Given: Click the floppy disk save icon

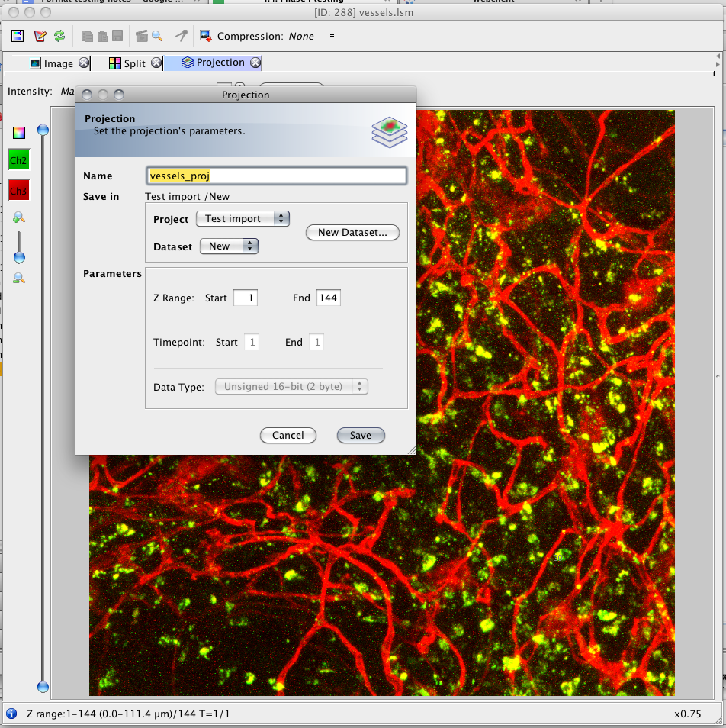Looking at the screenshot, I should (x=117, y=36).
